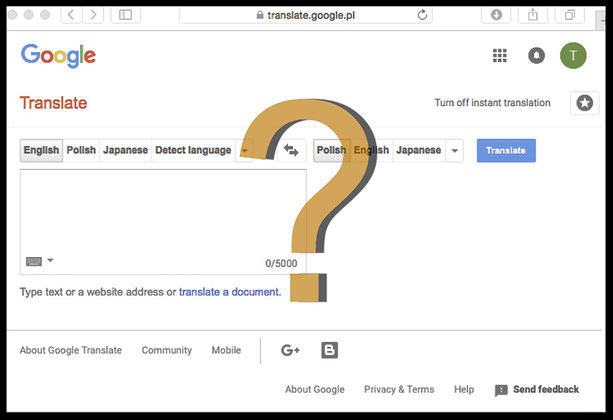Screen dimensions: 613x420
Task: Open the Google apps grid
Action: coord(499,56)
